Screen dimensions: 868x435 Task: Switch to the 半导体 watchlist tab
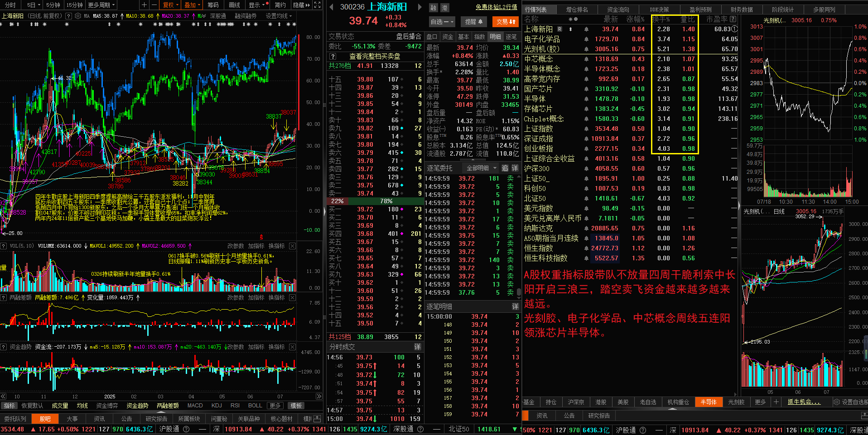709,402
